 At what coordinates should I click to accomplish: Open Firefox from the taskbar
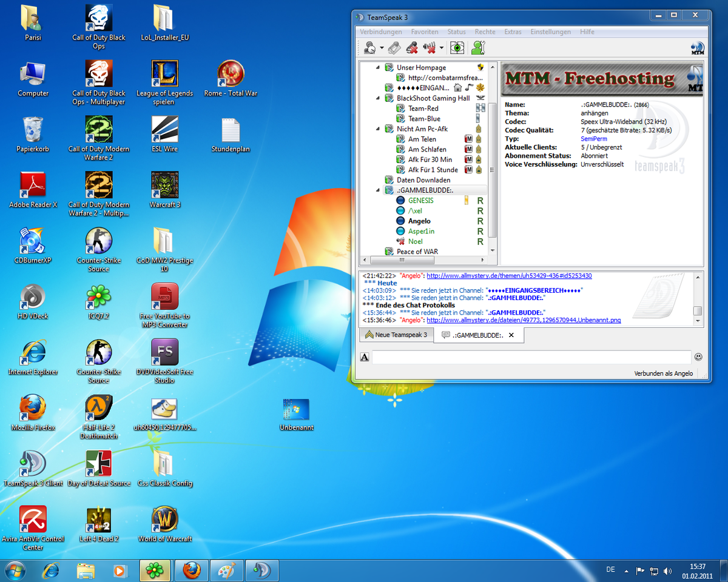point(191,570)
